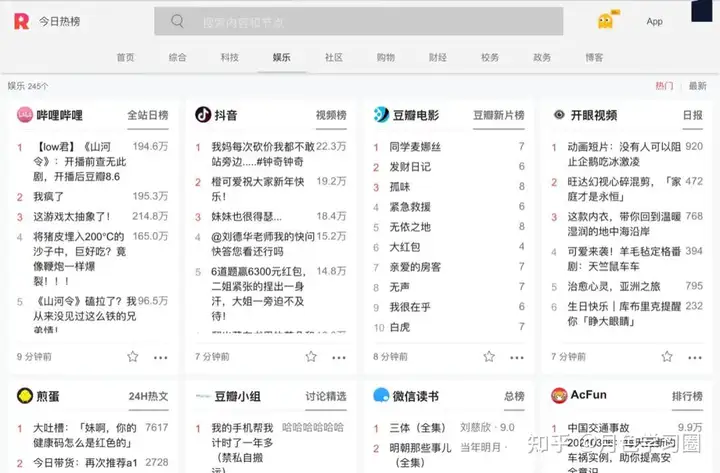
Task: Sort cards by 热门
Action: (x=664, y=86)
